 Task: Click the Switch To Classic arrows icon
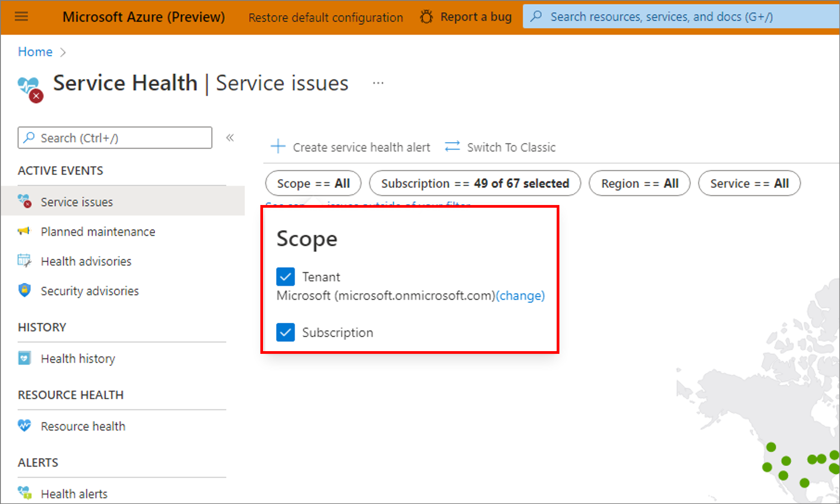point(452,147)
